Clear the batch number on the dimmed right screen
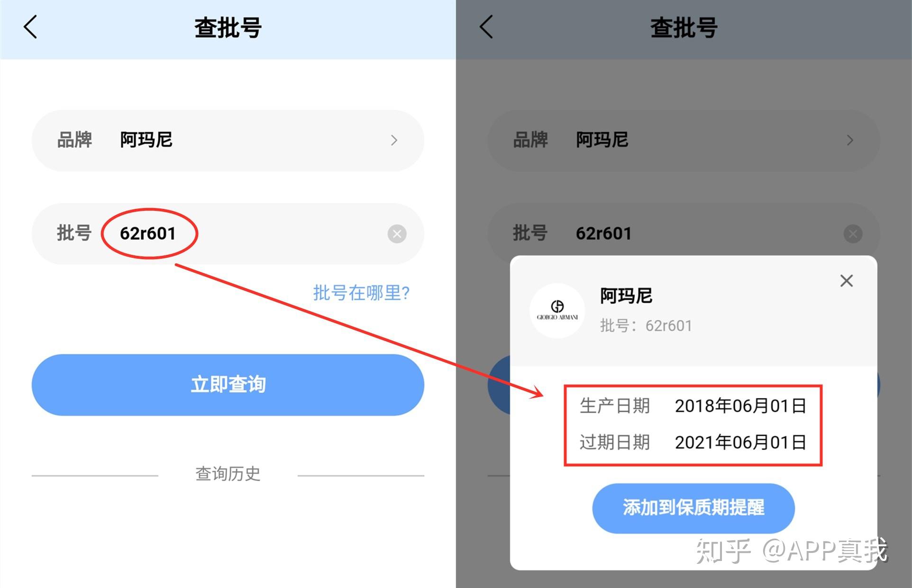 (x=853, y=234)
